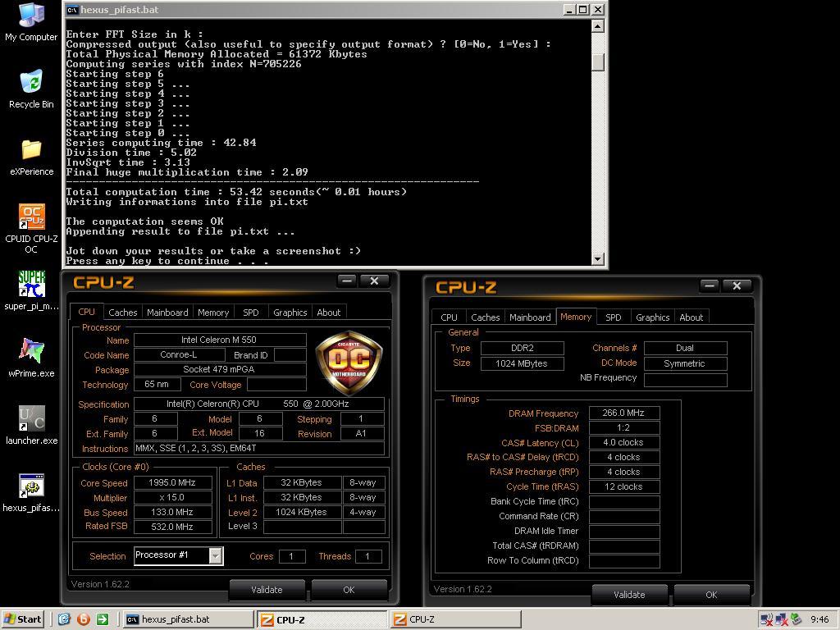This screenshot has width=840, height=630.
Task: Click the memory Type DDR2 value
Action: pyautogui.click(x=523, y=348)
